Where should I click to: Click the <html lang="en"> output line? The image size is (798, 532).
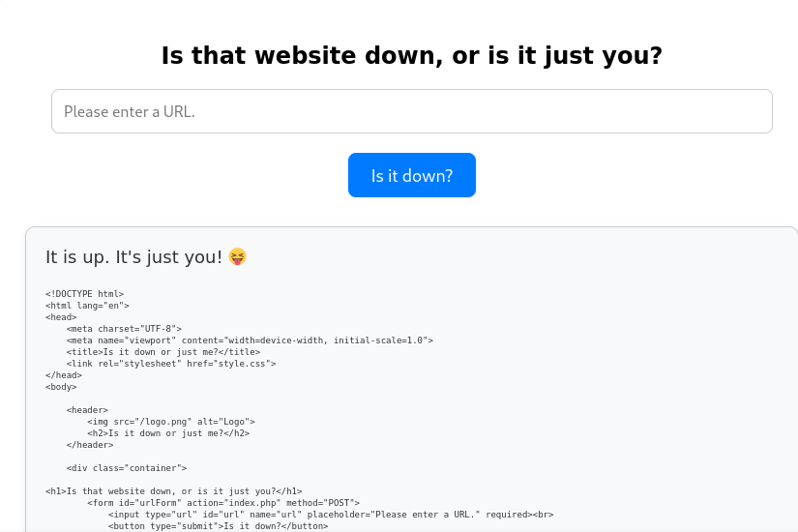(x=87, y=306)
